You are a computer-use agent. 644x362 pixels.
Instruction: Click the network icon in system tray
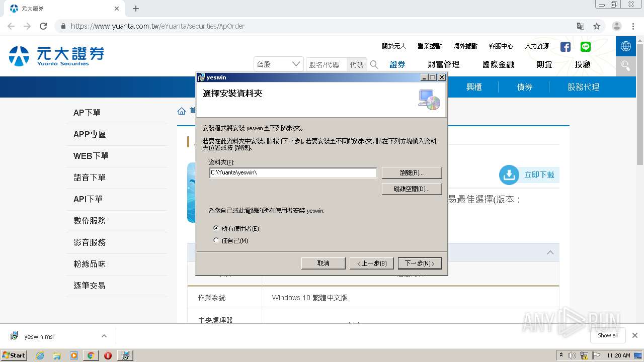585,355
